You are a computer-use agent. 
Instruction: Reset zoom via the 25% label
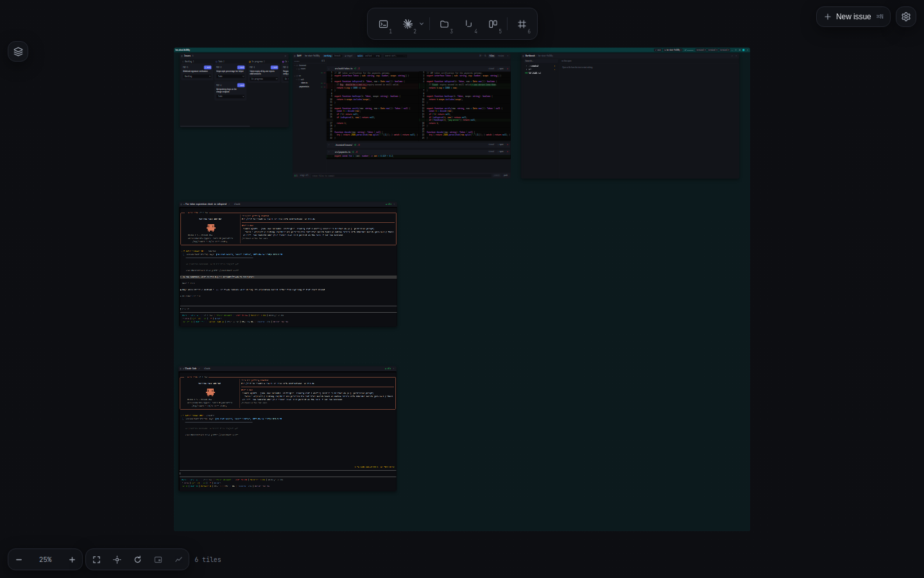45,560
